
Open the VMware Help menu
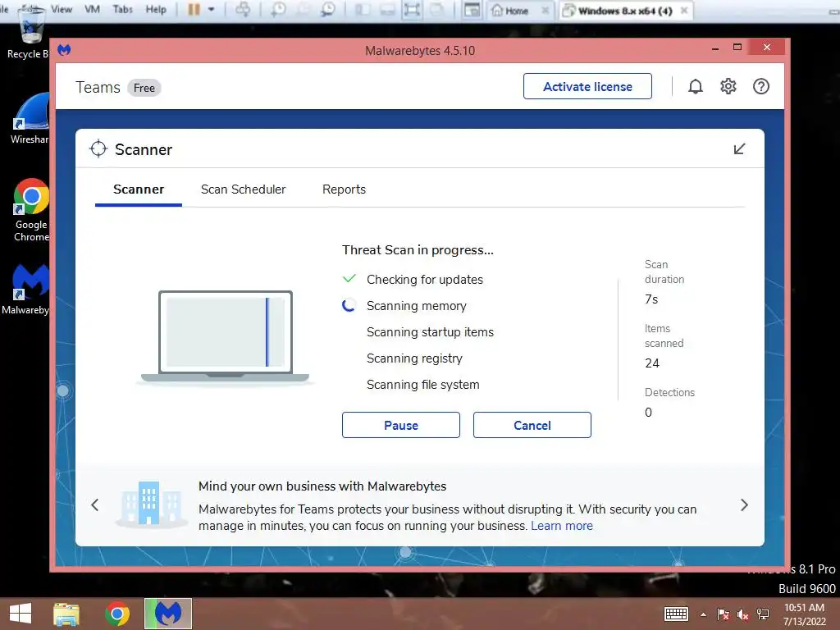(x=156, y=9)
